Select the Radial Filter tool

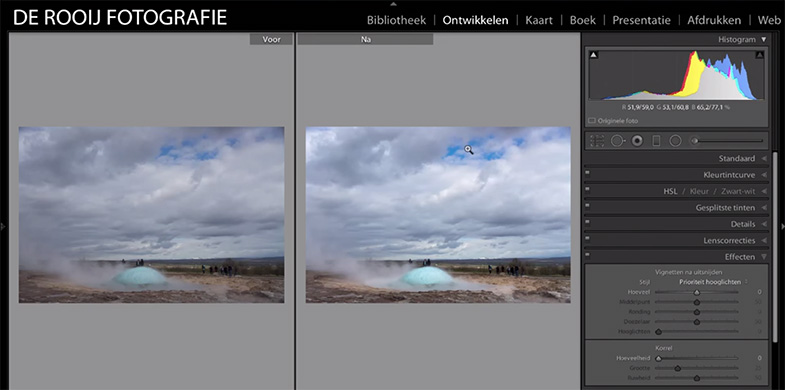tap(675, 141)
